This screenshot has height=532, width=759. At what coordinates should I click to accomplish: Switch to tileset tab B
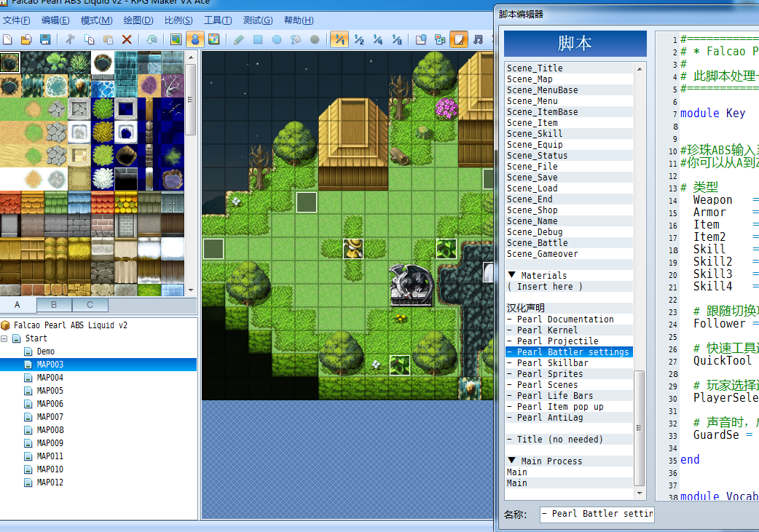pyautogui.click(x=54, y=305)
